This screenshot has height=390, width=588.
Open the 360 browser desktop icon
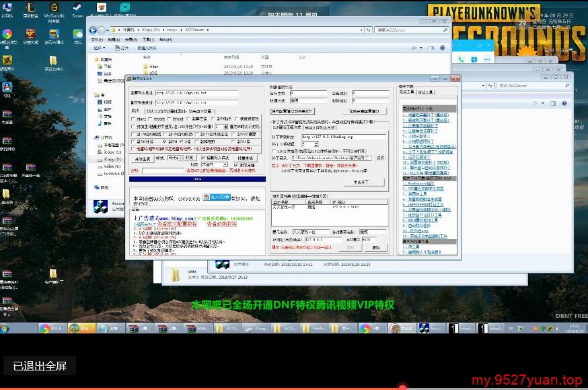(7, 38)
